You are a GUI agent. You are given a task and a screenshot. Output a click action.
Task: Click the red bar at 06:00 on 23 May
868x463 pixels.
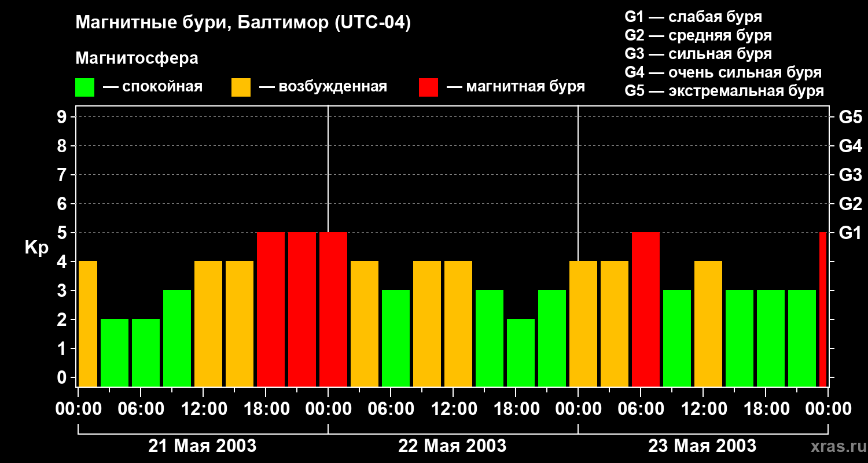tap(646, 310)
